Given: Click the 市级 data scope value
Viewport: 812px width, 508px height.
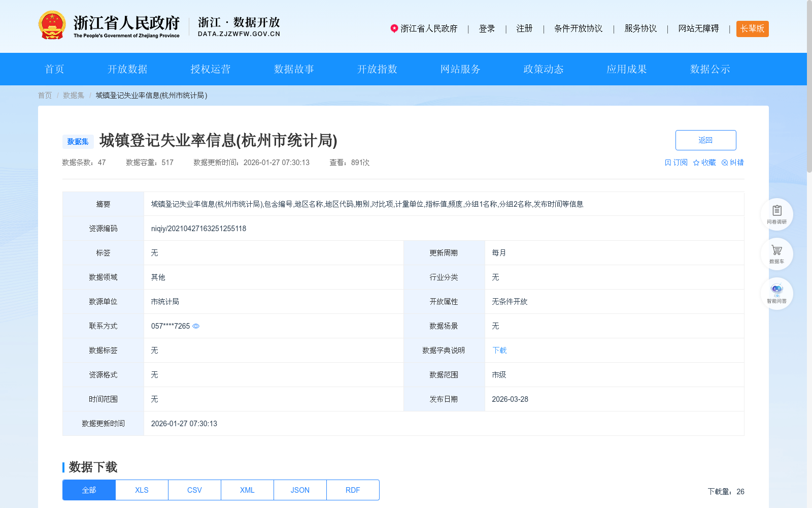Looking at the screenshot, I should click(x=499, y=375).
